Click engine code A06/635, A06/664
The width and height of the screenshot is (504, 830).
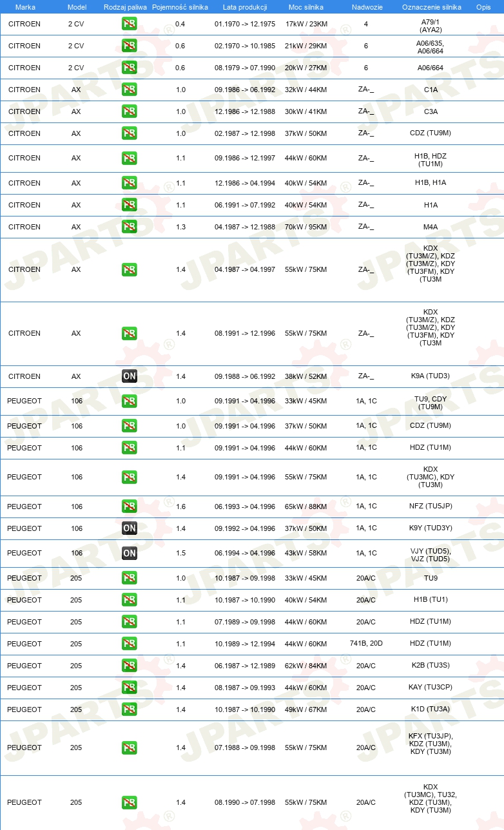(x=430, y=46)
